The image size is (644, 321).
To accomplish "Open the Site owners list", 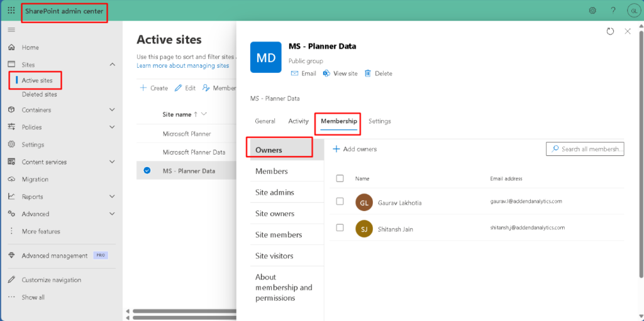I will (x=287, y=214).
